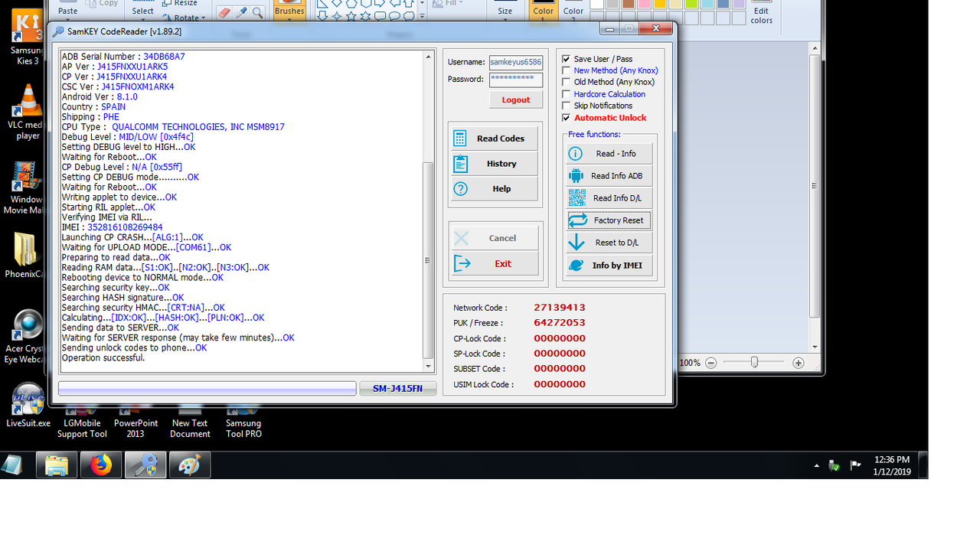Image resolution: width=980 pixels, height=551 pixels.
Task: Click the SM-J415FN model button
Action: tap(398, 389)
